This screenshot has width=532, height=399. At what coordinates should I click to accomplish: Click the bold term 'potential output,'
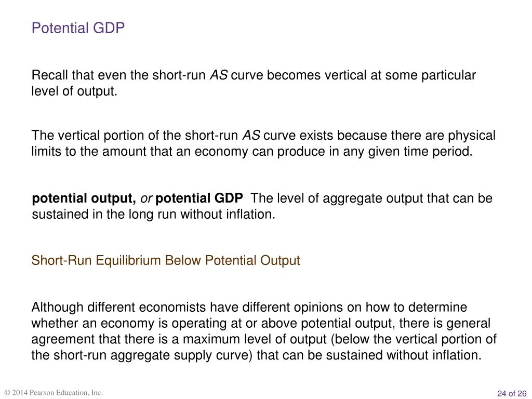click(x=84, y=198)
